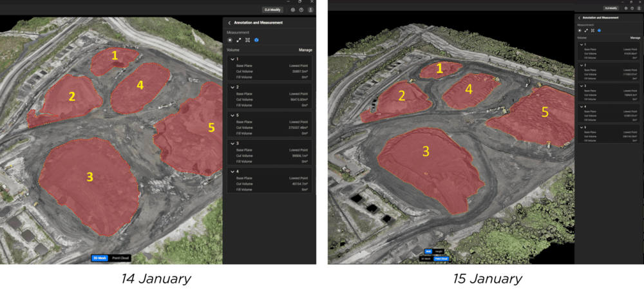Click Manage in 15 January Volume section

636,38
